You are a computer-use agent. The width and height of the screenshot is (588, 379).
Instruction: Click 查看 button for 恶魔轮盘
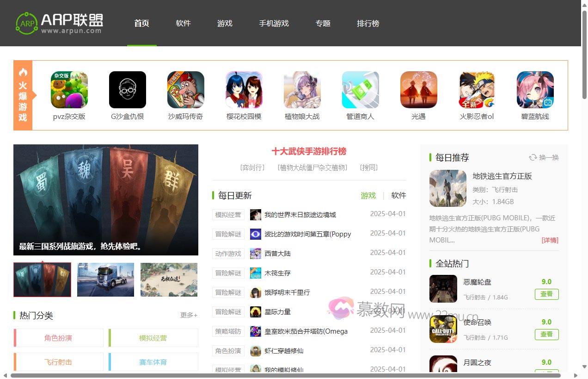[546, 294]
